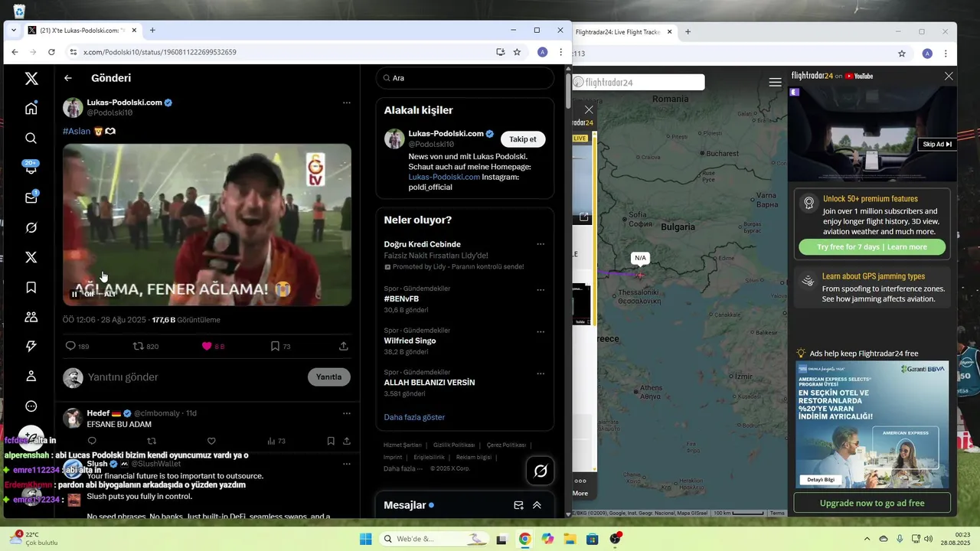The image size is (980, 551).
Task: Unlike the Podolski post pink heart
Action: click(207, 346)
